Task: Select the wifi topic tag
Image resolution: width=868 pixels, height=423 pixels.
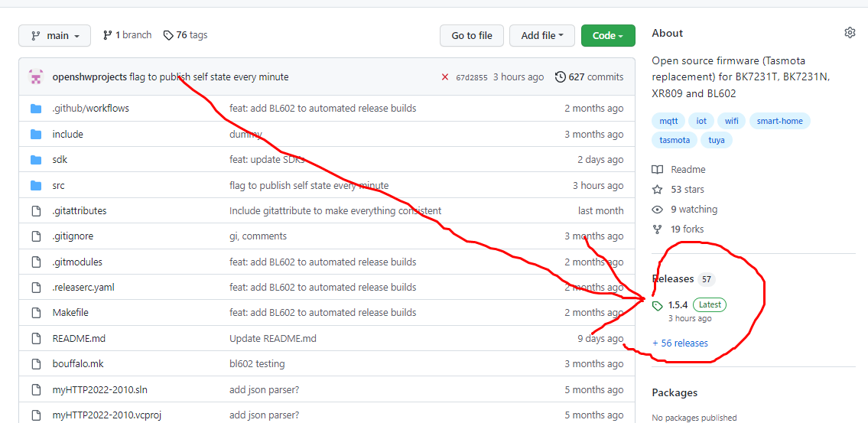Action: coord(732,121)
